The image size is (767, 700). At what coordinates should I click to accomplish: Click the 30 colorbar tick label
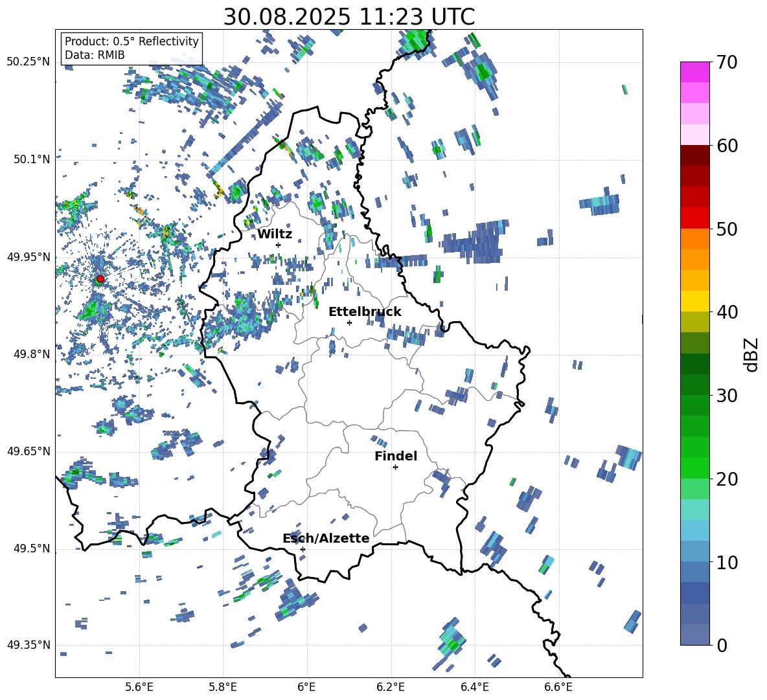click(727, 396)
